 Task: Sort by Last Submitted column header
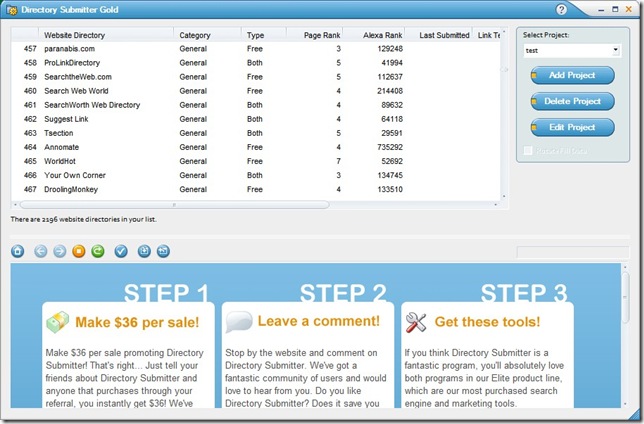pyautogui.click(x=439, y=35)
